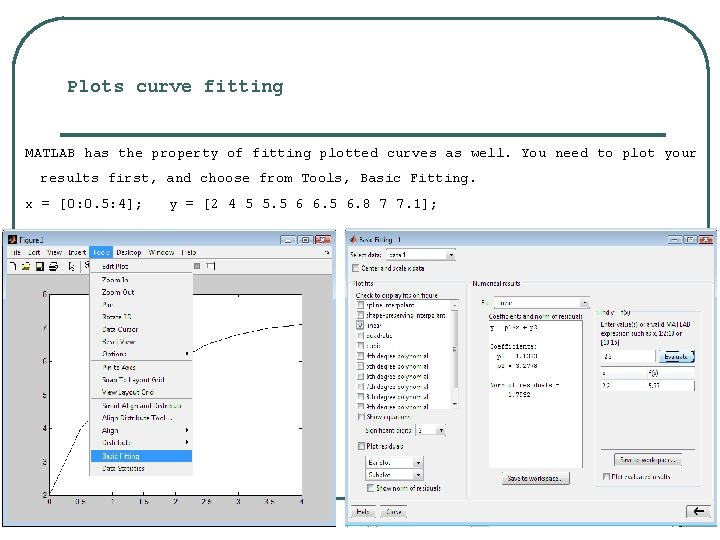Viewport: 720px width, 540px height.
Task: Check the quadratic fit checkbox
Action: (x=360, y=335)
